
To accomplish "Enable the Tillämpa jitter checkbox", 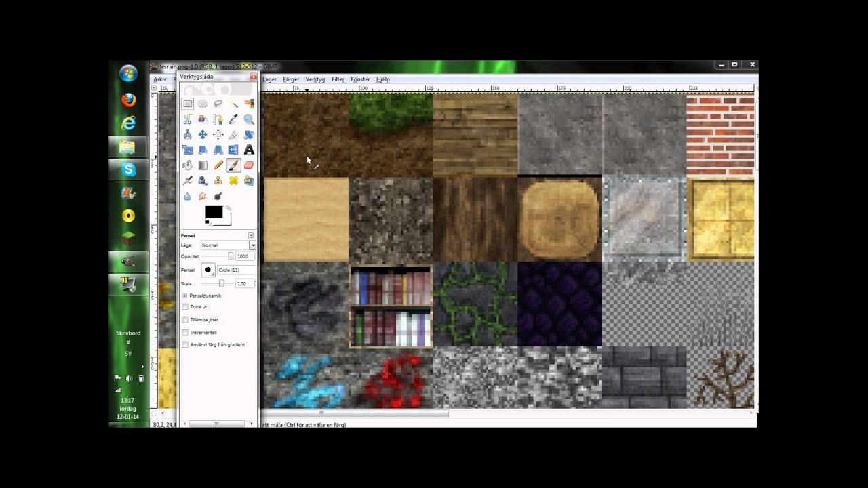I will pyautogui.click(x=185, y=319).
